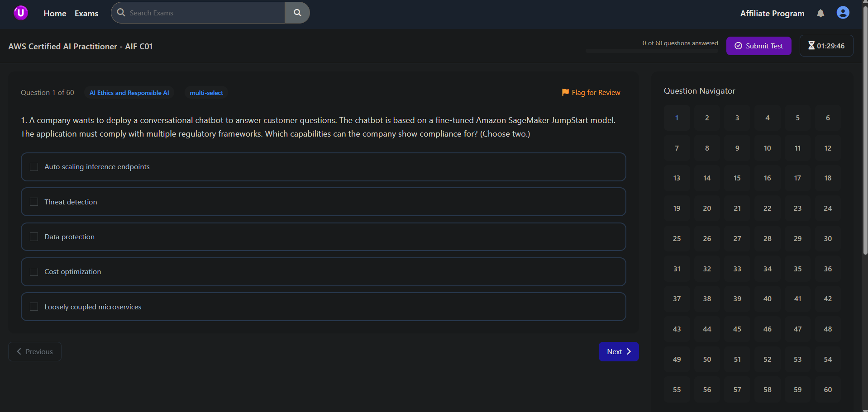Jump to question 35 in navigator
The width and height of the screenshot is (868, 412).
[x=798, y=269]
